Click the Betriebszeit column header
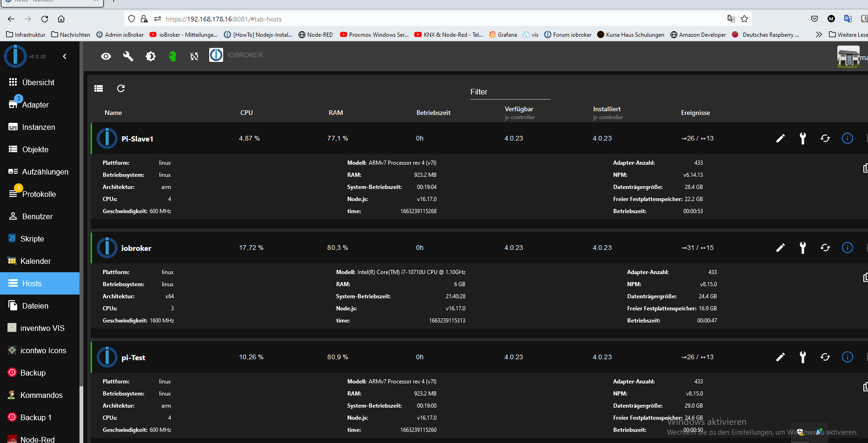The height and width of the screenshot is (443, 868). pos(433,113)
